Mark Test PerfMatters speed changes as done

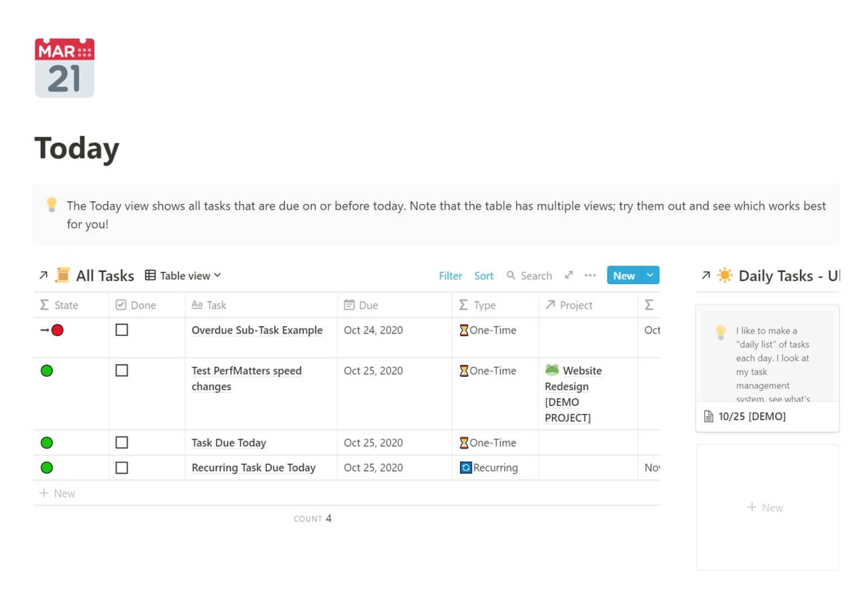[121, 370]
